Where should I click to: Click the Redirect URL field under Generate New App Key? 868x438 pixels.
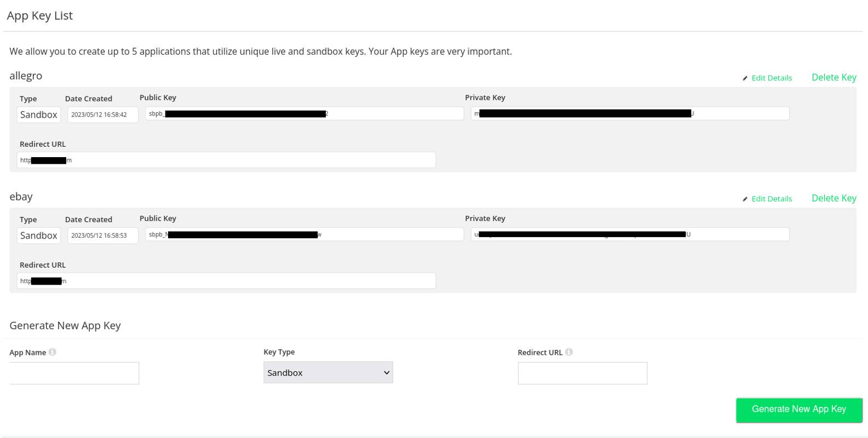582,373
